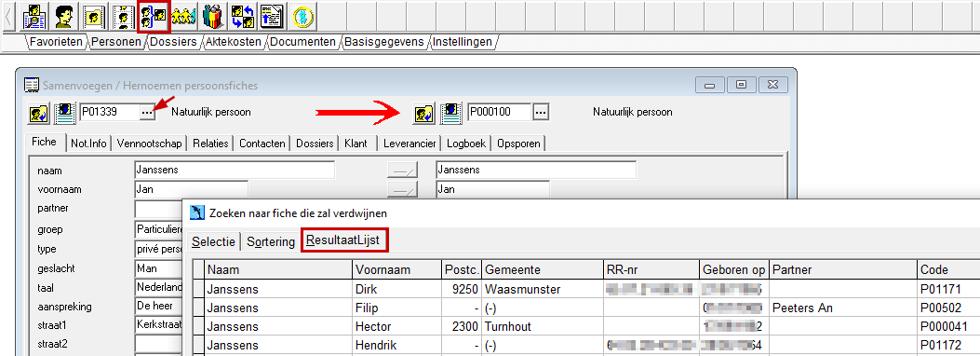The height and width of the screenshot is (356, 980).
Task: Open the Dossiers tab in Samenvoegen window
Action: [x=315, y=144]
